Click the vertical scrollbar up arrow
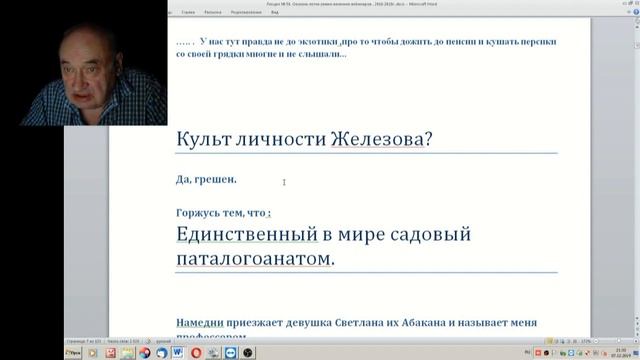 coord(637,27)
